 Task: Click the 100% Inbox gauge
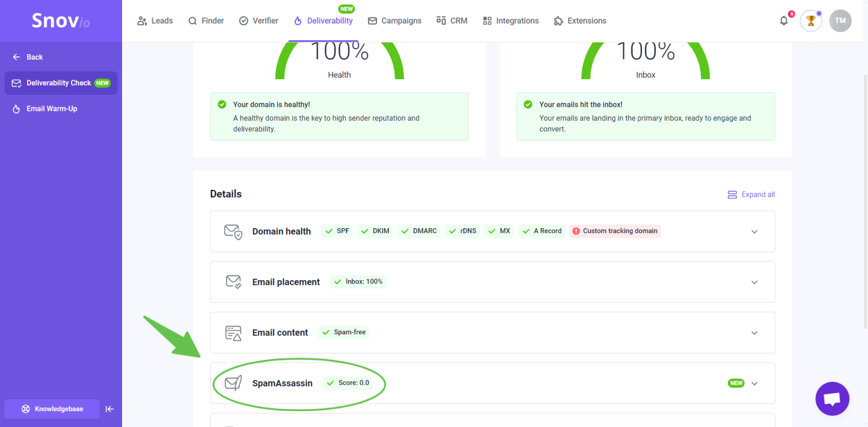point(645,60)
